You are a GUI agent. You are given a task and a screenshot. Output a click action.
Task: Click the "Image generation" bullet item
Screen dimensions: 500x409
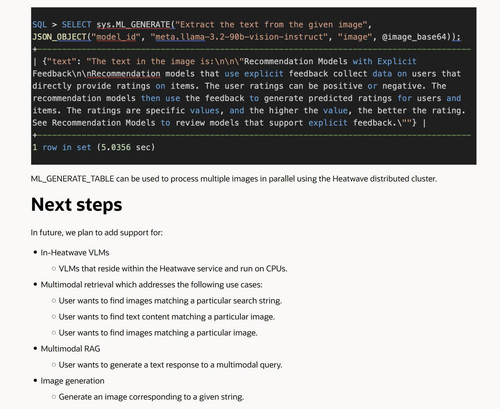(x=72, y=381)
